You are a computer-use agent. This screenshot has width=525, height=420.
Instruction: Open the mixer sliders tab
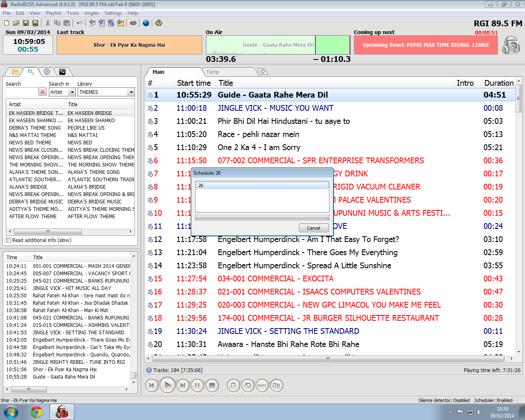pyautogui.click(x=62, y=72)
